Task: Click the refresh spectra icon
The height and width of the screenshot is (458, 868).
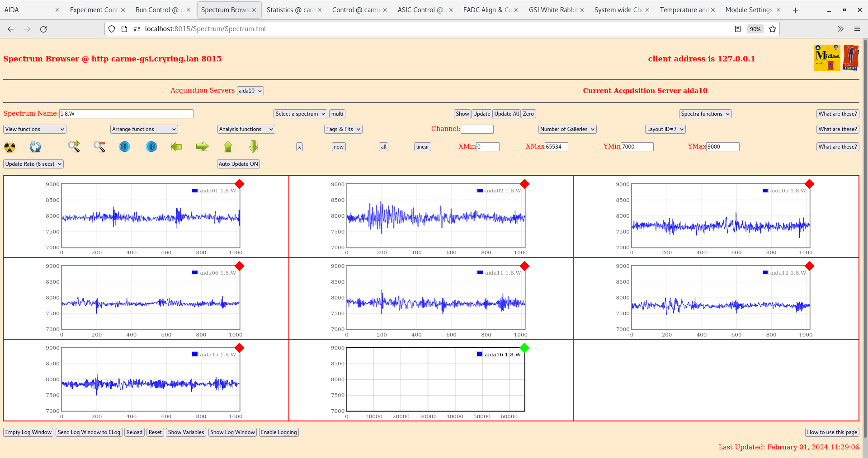Action: pos(35,147)
